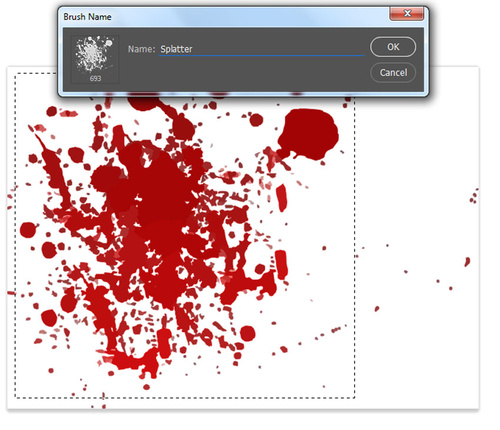Image resolution: width=500 pixels, height=430 pixels.
Task: Click the largest round red blob on canvas
Action: click(x=308, y=134)
